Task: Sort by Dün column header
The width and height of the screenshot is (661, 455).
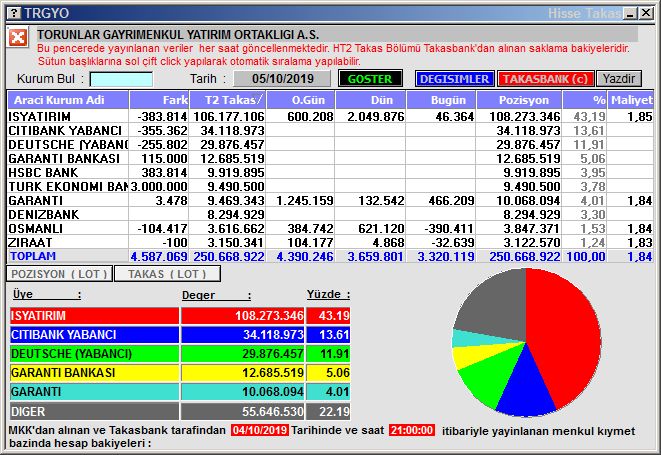Action: pyautogui.click(x=371, y=100)
